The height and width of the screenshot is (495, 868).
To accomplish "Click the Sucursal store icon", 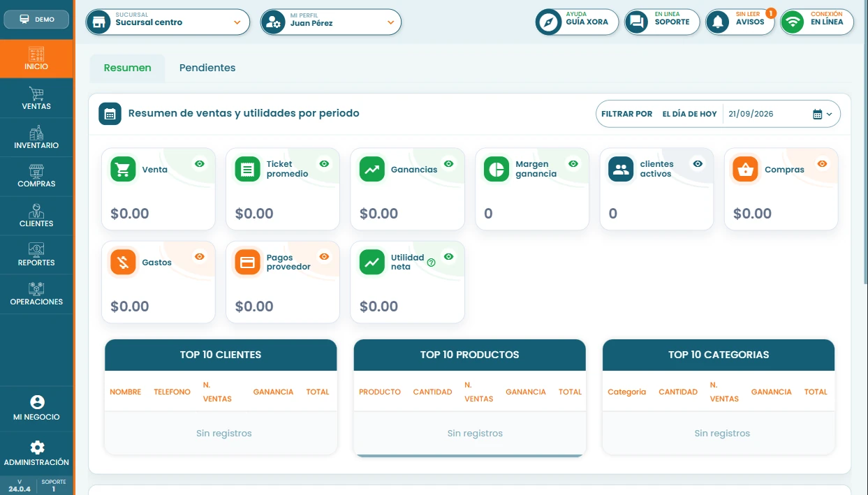I will point(100,22).
